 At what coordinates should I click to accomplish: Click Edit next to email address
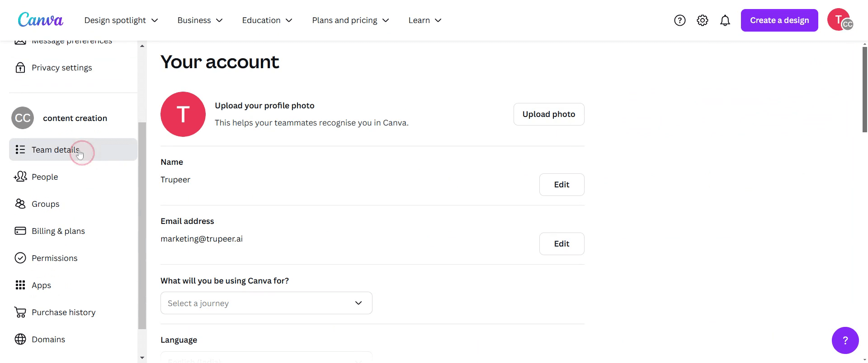pos(561,244)
